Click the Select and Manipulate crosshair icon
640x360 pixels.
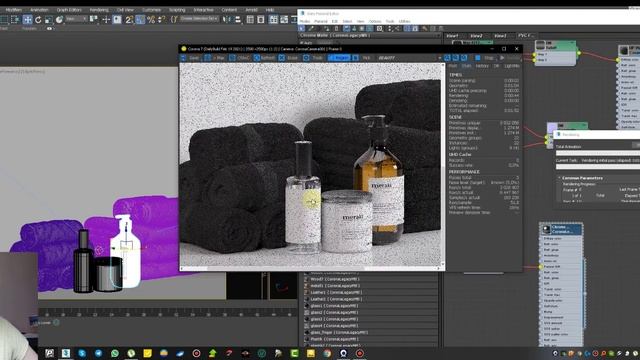click(x=106, y=19)
